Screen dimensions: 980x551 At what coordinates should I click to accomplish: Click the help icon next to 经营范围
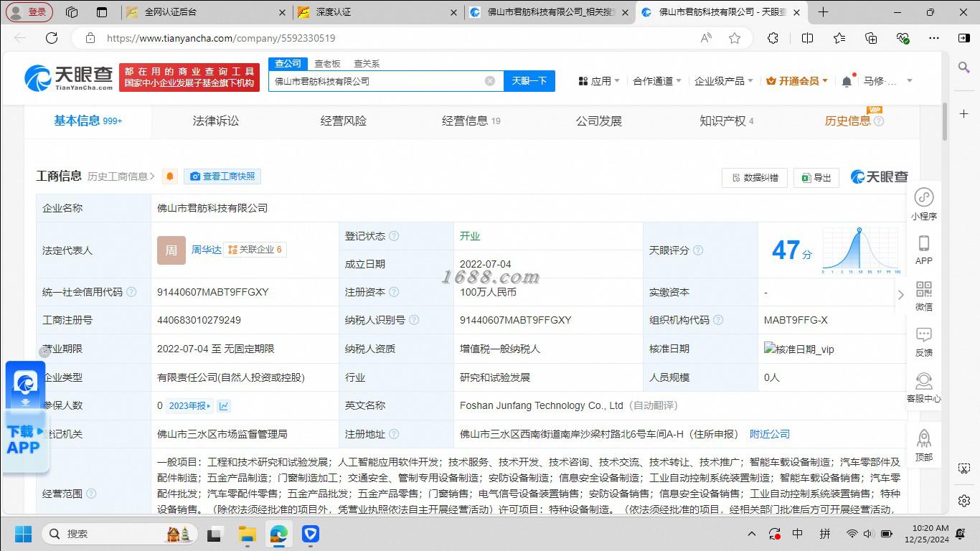tap(91, 494)
